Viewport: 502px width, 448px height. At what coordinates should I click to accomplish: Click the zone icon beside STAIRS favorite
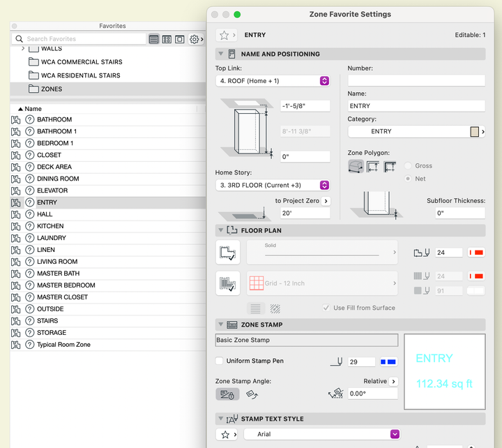pos(15,321)
